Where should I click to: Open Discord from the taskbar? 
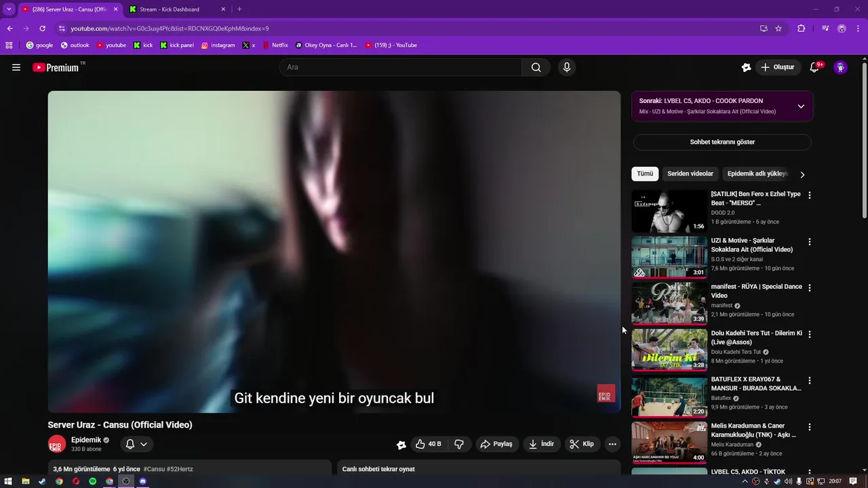(x=143, y=481)
